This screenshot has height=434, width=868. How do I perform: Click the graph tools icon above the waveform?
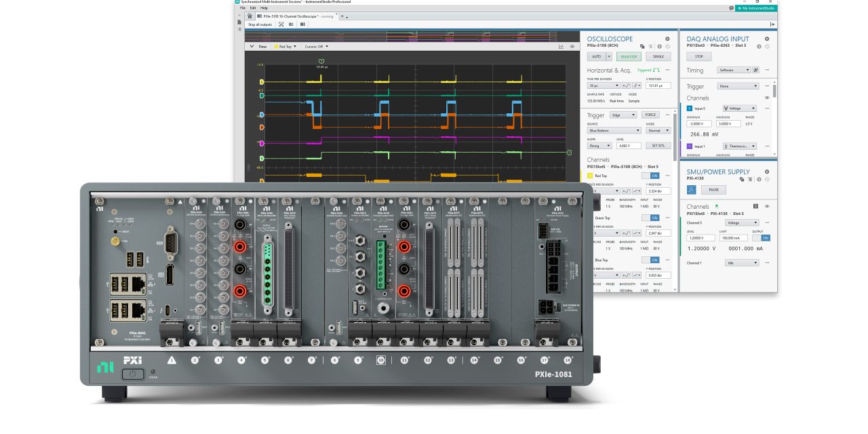pos(561,47)
